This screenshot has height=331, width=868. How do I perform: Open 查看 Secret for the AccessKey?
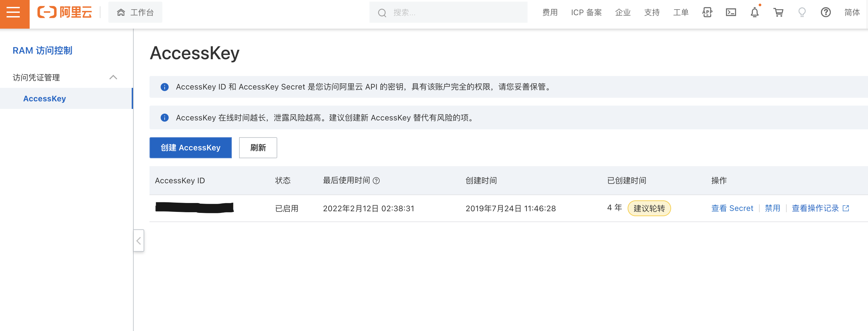[x=732, y=208]
